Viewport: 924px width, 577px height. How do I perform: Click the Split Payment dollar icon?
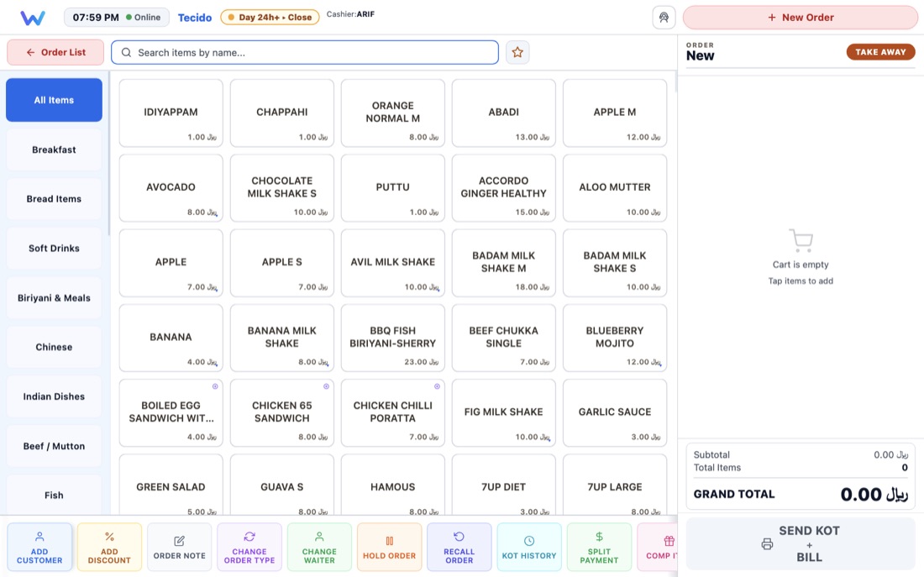(x=599, y=537)
